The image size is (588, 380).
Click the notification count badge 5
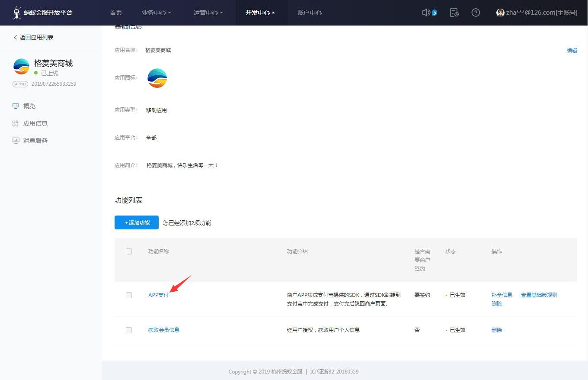[x=435, y=13]
